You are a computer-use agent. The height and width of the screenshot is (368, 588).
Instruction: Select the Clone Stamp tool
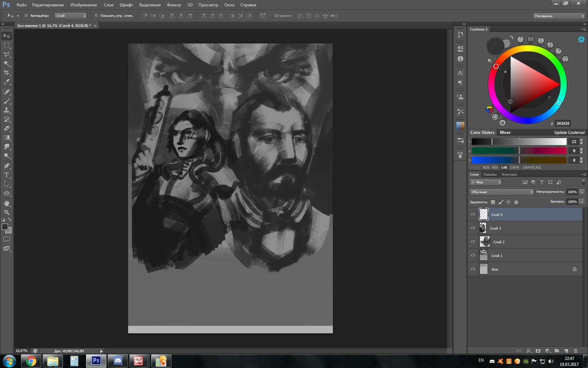7,110
